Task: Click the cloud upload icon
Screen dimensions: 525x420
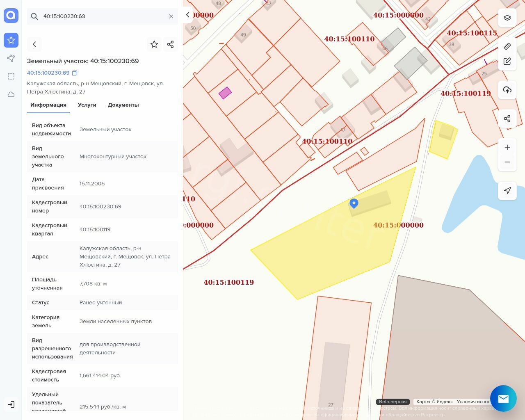Action: click(507, 90)
